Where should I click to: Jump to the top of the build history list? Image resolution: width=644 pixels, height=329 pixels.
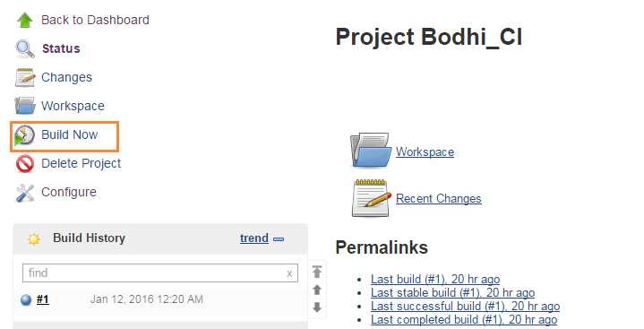click(317, 272)
